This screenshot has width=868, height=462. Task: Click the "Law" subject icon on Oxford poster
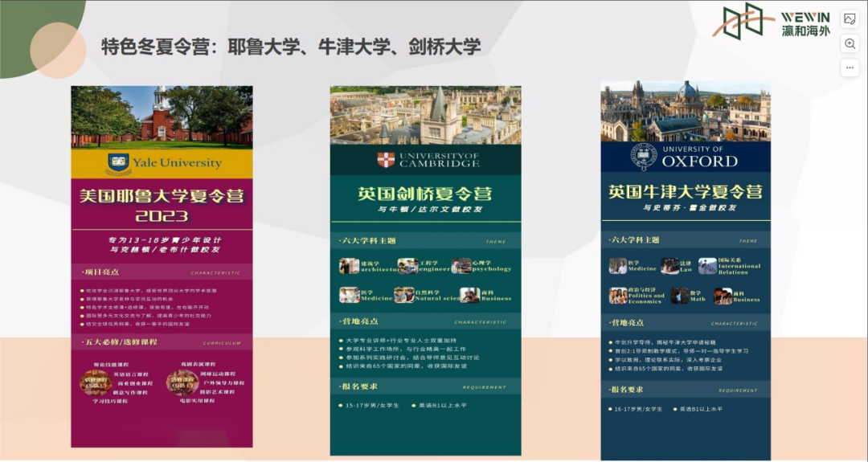coord(669,266)
